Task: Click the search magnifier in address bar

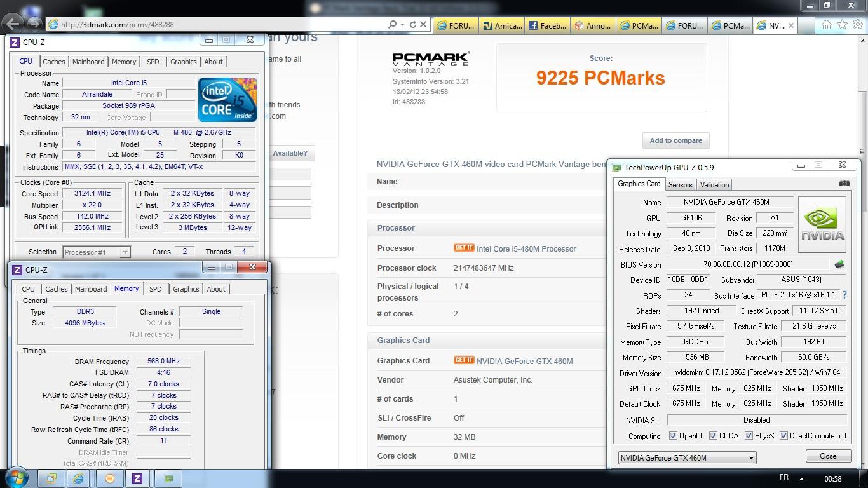Action: [392, 24]
